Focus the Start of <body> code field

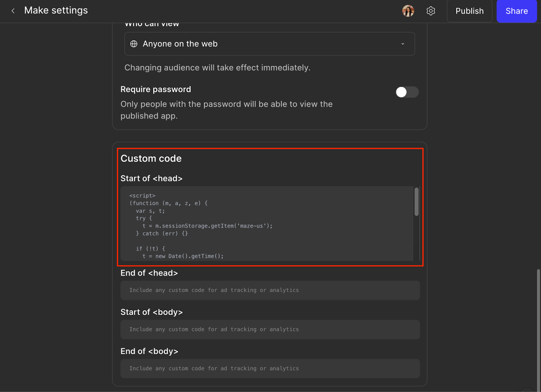(270, 329)
